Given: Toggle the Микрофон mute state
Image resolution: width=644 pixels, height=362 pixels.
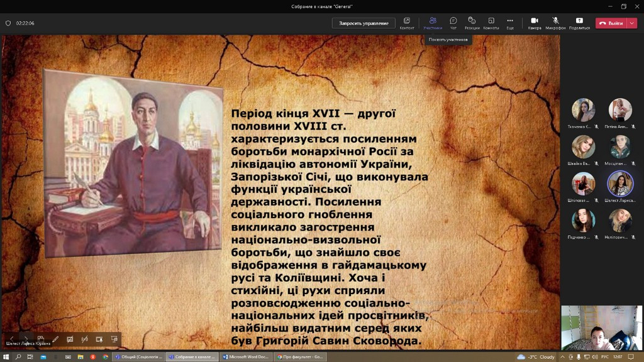Looking at the screenshot, I should coord(555,23).
